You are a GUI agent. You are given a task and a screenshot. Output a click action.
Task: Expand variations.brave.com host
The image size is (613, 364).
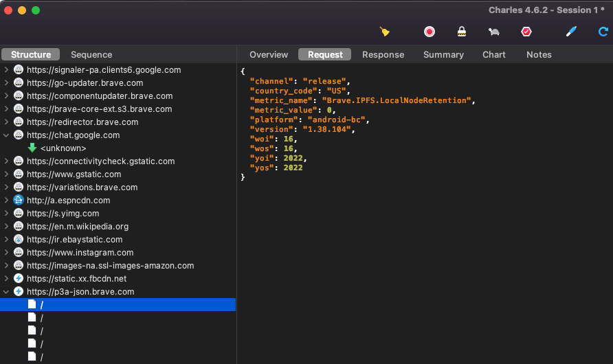click(6, 187)
